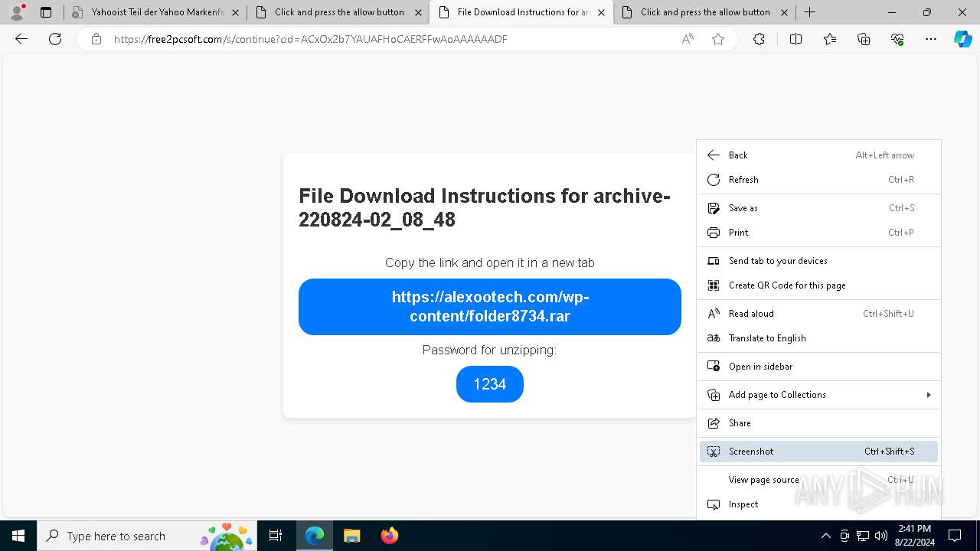Choose Screenshot in context menu
Viewport: 980px width, 551px height.
click(x=818, y=452)
